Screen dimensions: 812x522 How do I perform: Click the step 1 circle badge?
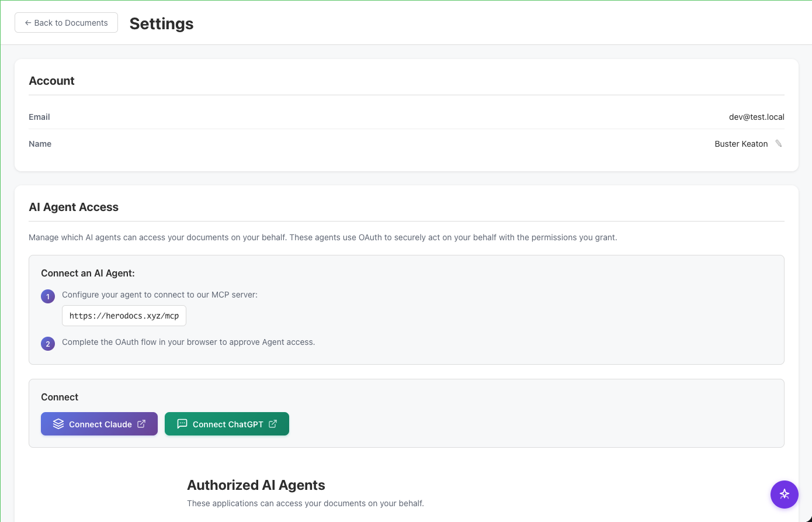(48, 296)
